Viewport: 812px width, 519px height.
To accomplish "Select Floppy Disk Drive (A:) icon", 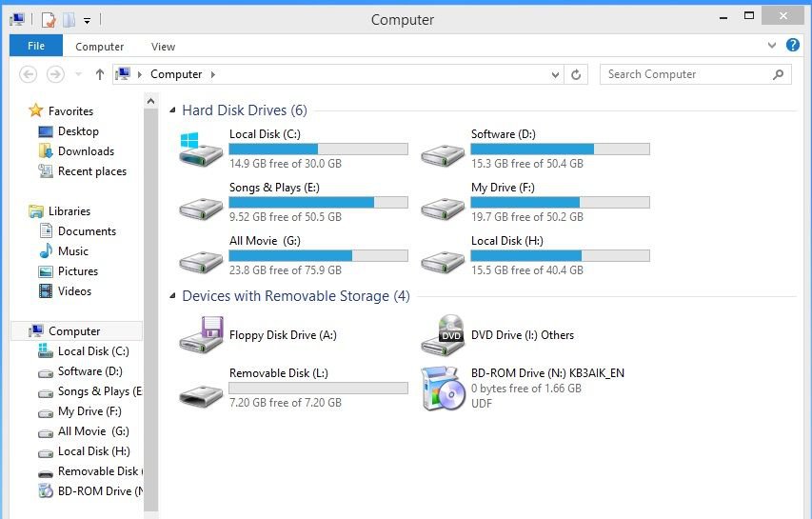I will click(x=202, y=334).
